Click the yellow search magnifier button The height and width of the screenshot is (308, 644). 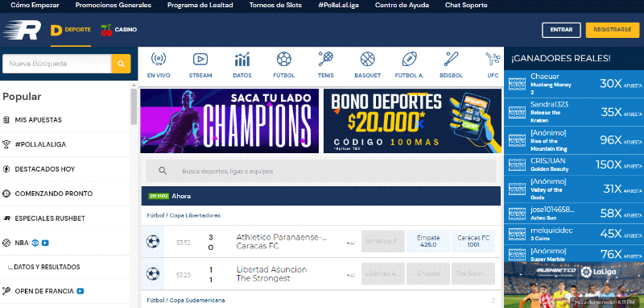[x=122, y=64]
